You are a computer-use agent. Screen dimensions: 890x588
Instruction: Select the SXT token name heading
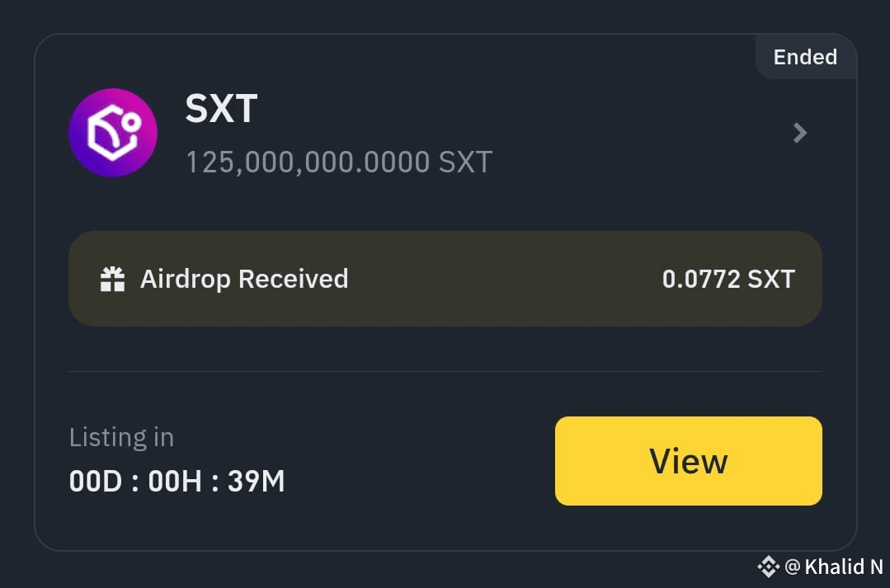coord(220,108)
